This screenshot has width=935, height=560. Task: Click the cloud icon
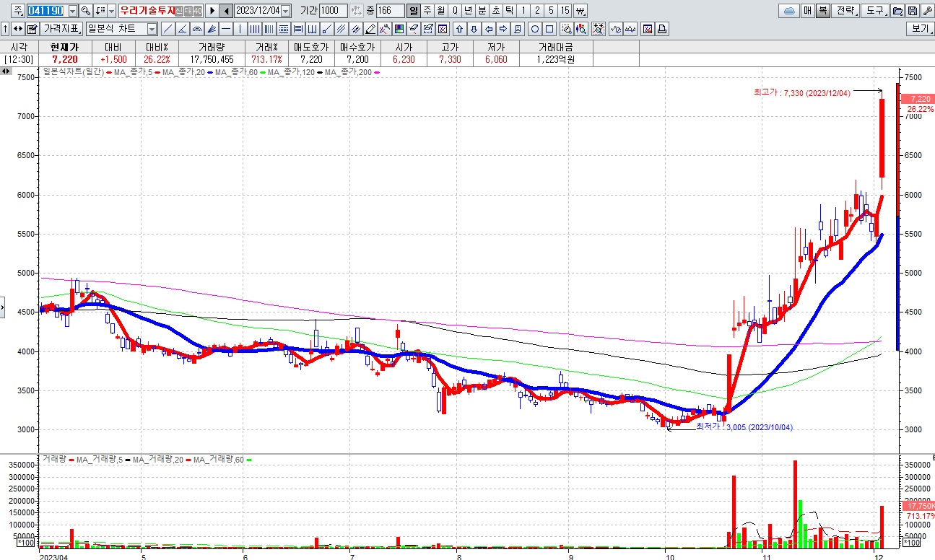[789, 11]
